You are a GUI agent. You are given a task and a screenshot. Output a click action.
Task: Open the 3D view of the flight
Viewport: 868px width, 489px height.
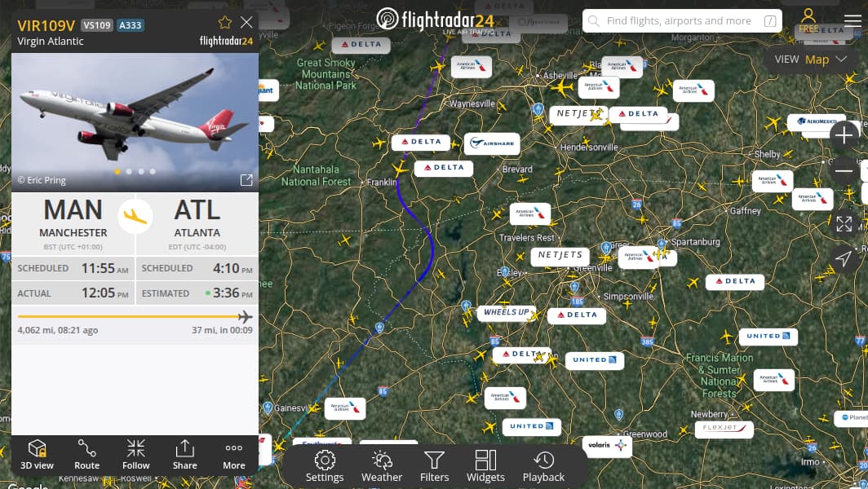[37, 455]
